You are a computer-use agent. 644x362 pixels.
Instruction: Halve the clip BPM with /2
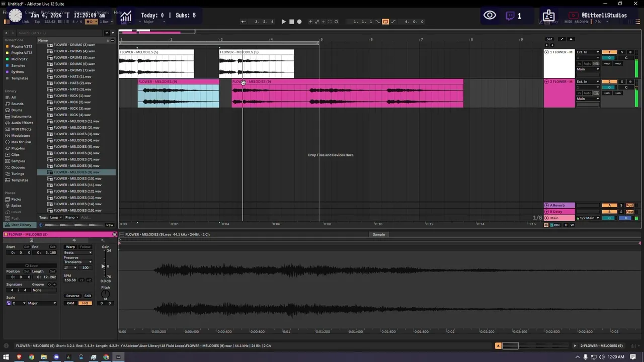[x=82, y=280]
